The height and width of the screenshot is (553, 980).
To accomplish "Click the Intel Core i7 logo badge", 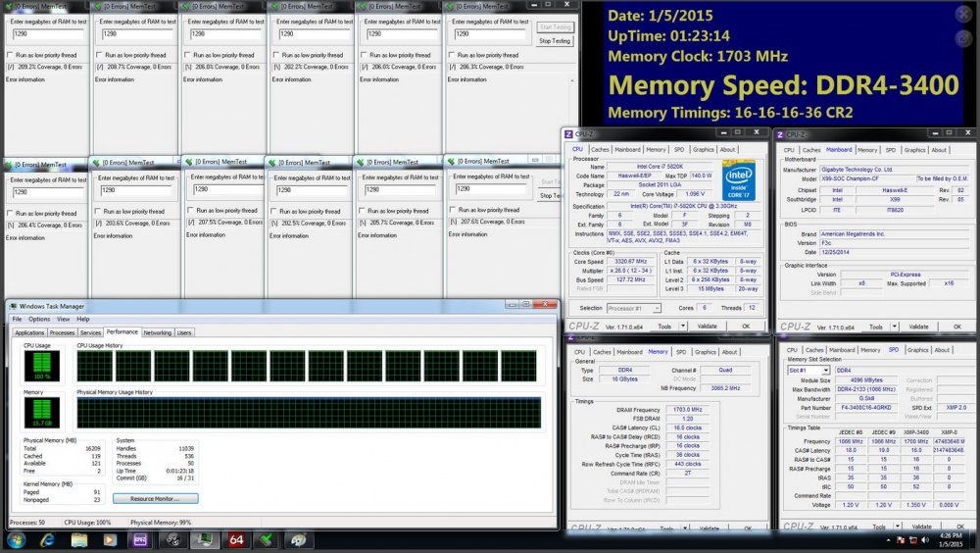I will pos(739,180).
